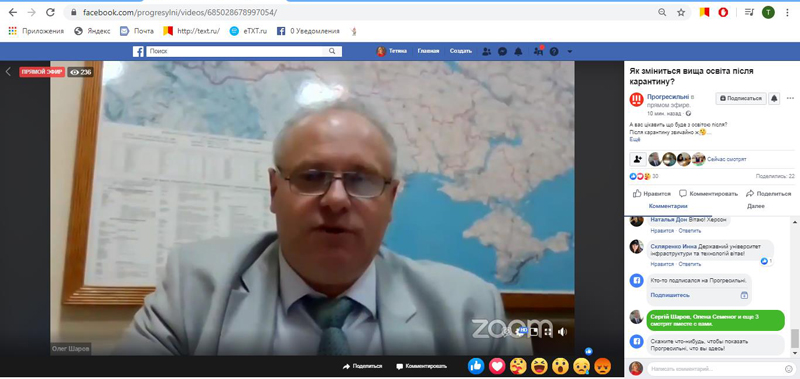Screen dimensions: 800x379
Task: React with the angry face emoji
Action: pyautogui.click(x=603, y=365)
